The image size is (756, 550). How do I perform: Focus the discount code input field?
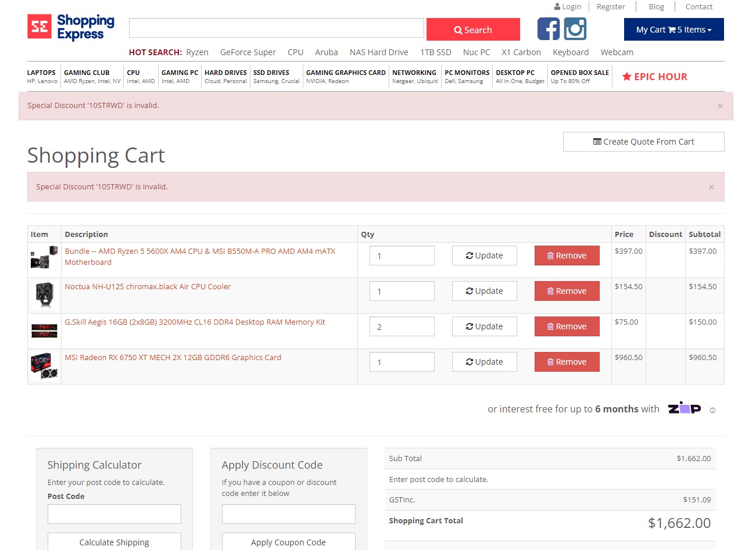pos(289,514)
